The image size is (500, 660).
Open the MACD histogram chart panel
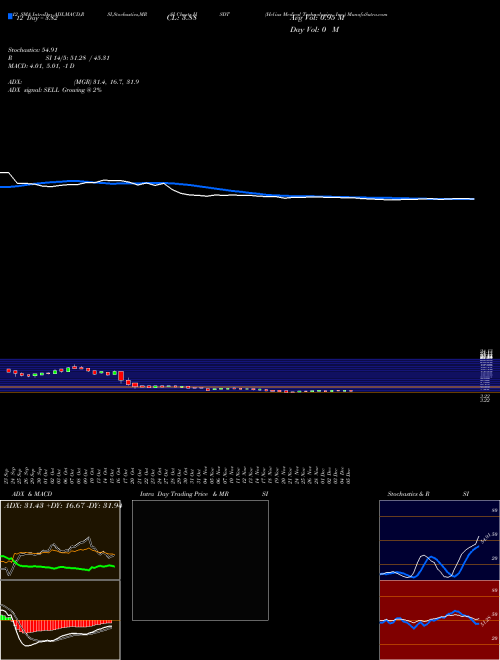60,620
